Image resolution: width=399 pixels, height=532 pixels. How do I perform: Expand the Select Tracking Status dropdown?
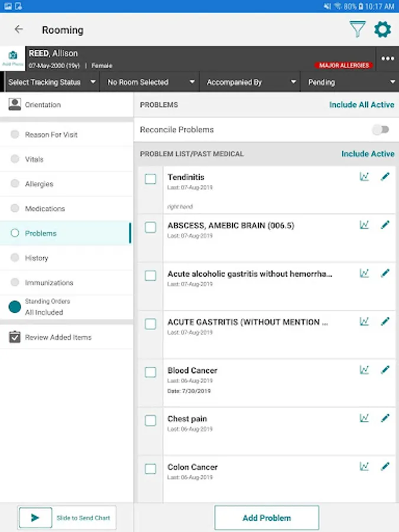[x=51, y=82]
